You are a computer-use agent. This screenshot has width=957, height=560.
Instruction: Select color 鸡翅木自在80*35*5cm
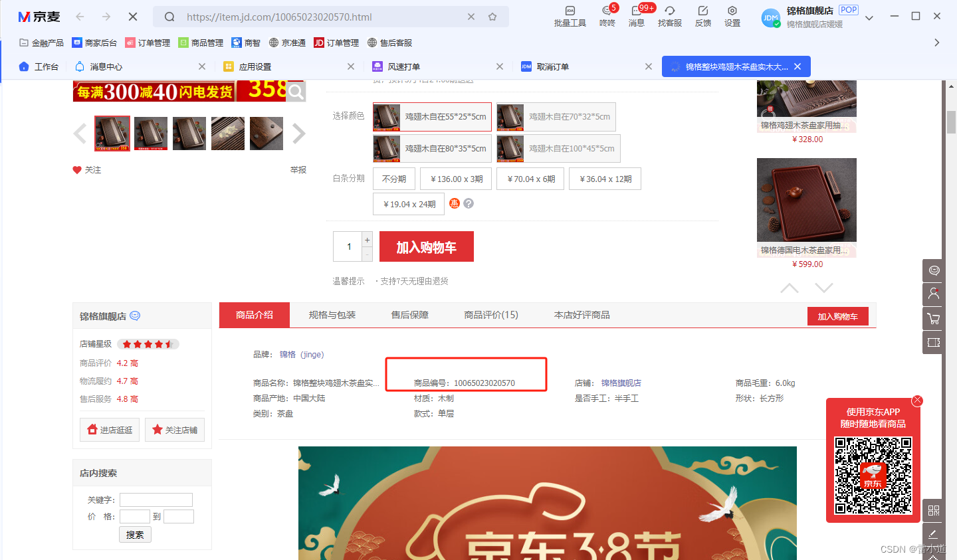click(x=432, y=148)
